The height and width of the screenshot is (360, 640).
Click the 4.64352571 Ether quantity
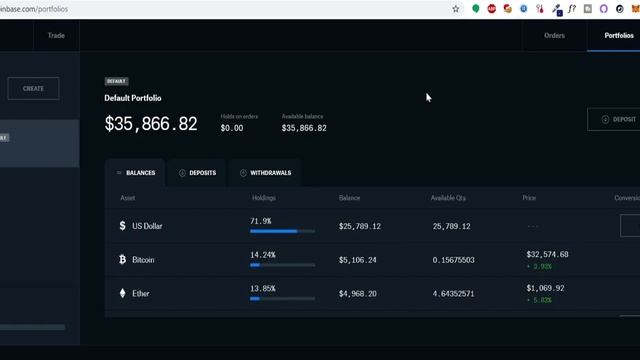click(453, 294)
